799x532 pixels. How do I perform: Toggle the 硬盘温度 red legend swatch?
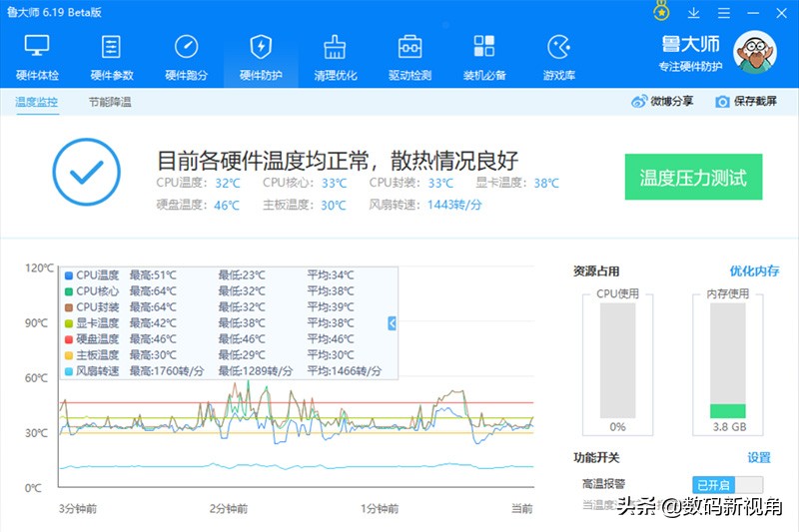coord(68,339)
